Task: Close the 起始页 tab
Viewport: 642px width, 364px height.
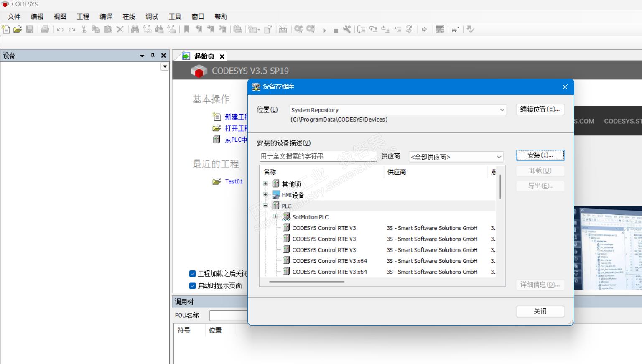Action: tap(222, 56)
